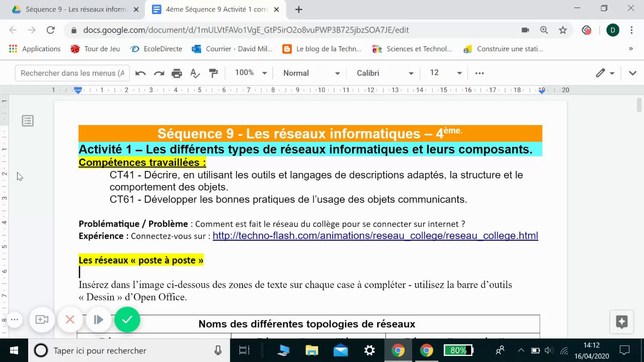This screenshot has width=644, height=362.
Task: Open the Windows notification center
Action: tap(624, 350)
